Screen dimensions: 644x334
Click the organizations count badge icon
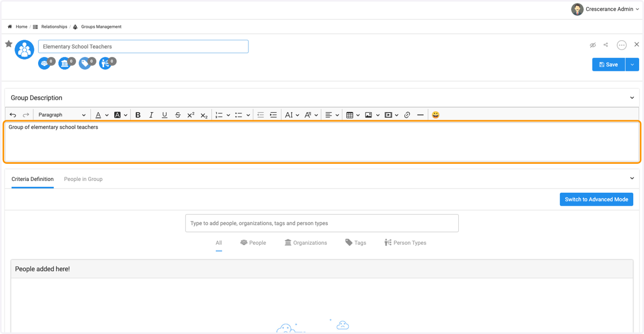pyautogui.click(x=64, y=64)
